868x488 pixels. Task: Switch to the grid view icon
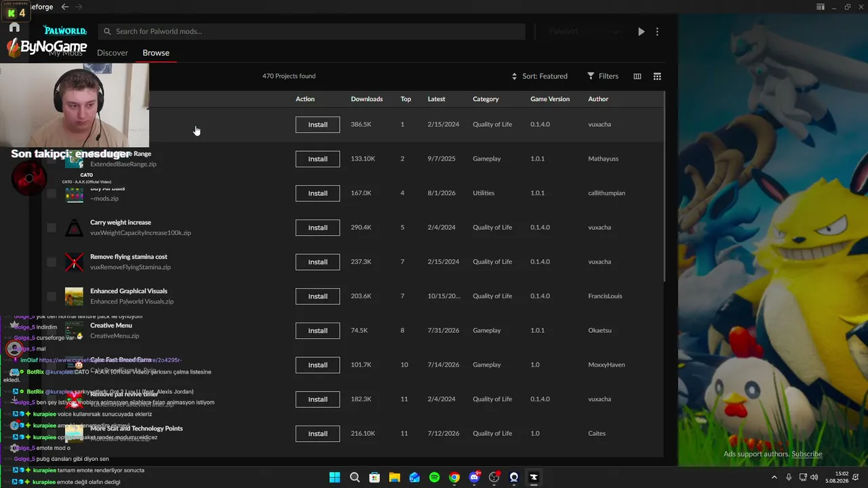coord(657,76)
